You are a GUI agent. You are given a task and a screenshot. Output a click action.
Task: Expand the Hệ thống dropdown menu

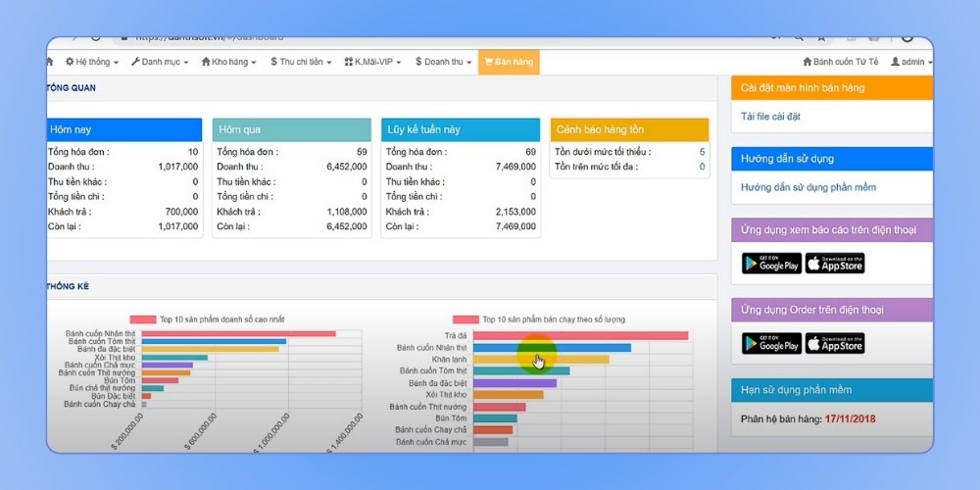[92, 62]
